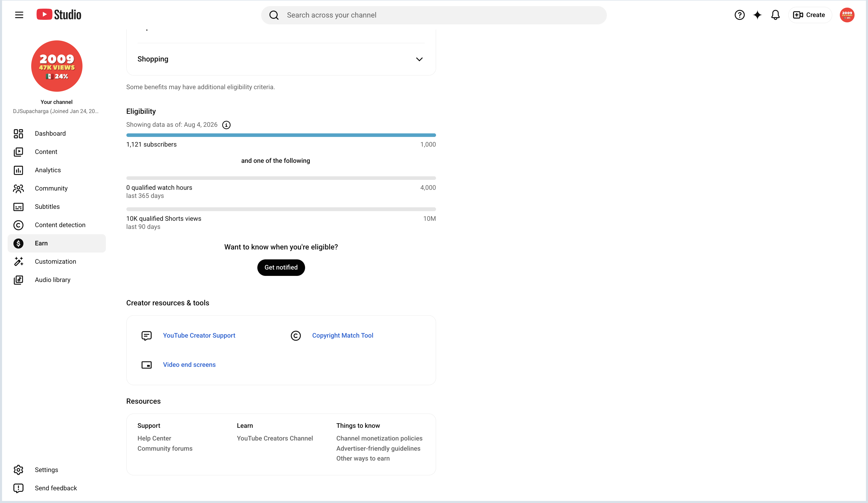The image size is (868, 503).
Task: Click the '1,121 subscribers' text
Action: (x=152, y=145)
